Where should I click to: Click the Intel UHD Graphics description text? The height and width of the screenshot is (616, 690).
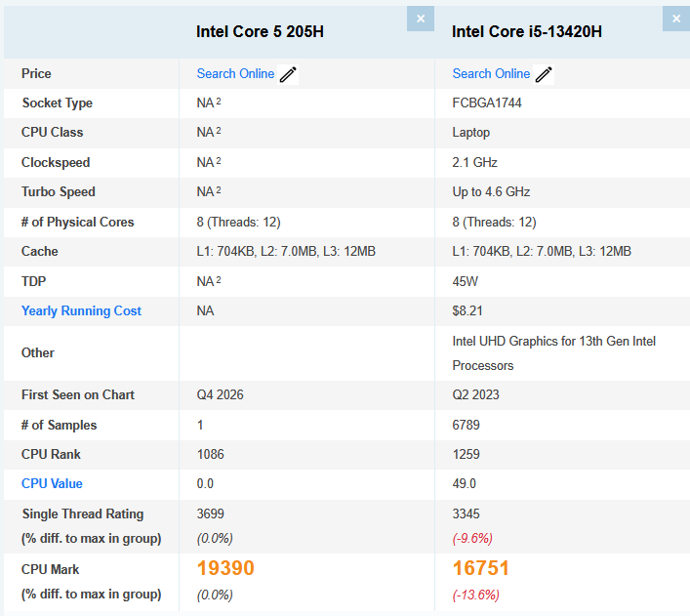click(x=554, y=353)
